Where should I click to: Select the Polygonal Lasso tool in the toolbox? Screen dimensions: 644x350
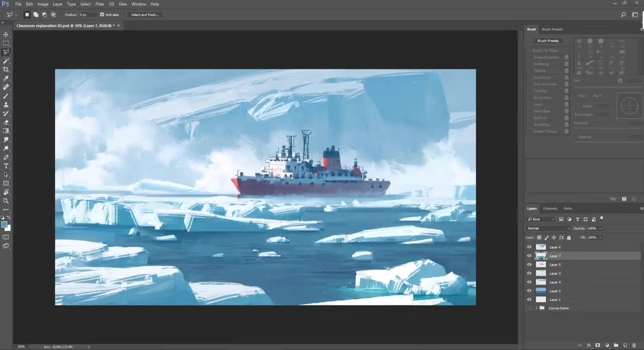pos(6,52)
